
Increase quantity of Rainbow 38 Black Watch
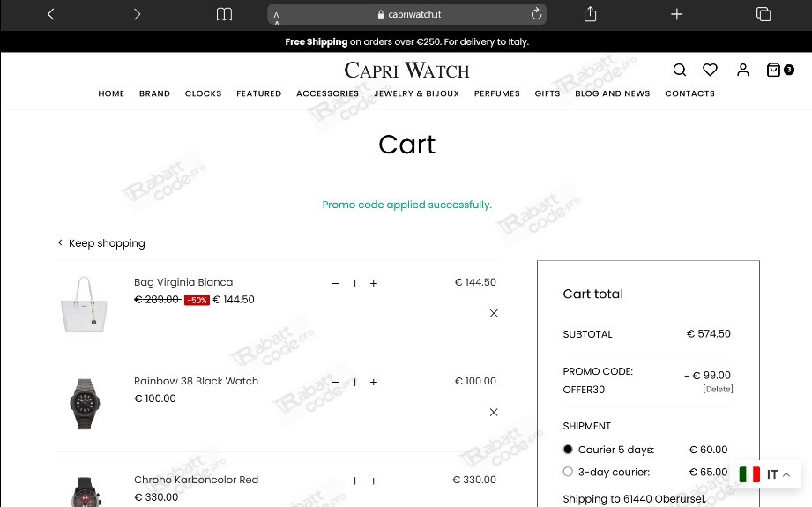[x=373, y=382]
